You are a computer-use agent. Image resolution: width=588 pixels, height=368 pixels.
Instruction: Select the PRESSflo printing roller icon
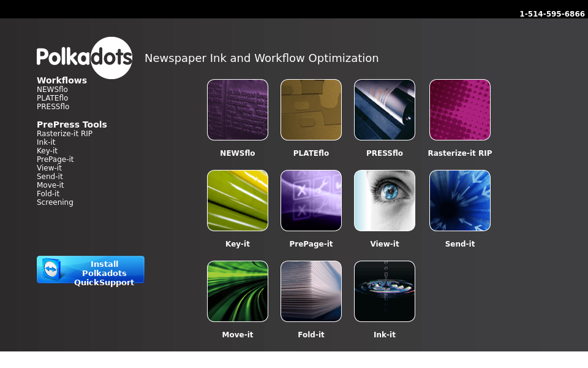(385, 110)
